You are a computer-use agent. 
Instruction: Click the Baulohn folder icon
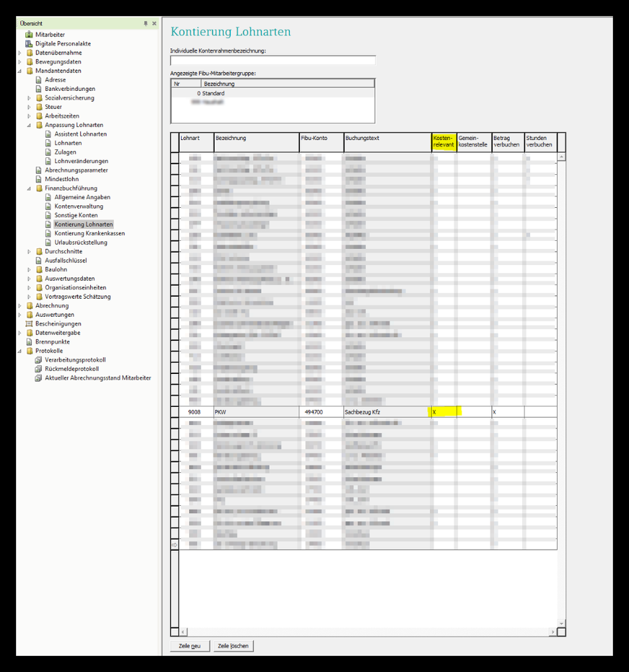click(x=39, y=268)
